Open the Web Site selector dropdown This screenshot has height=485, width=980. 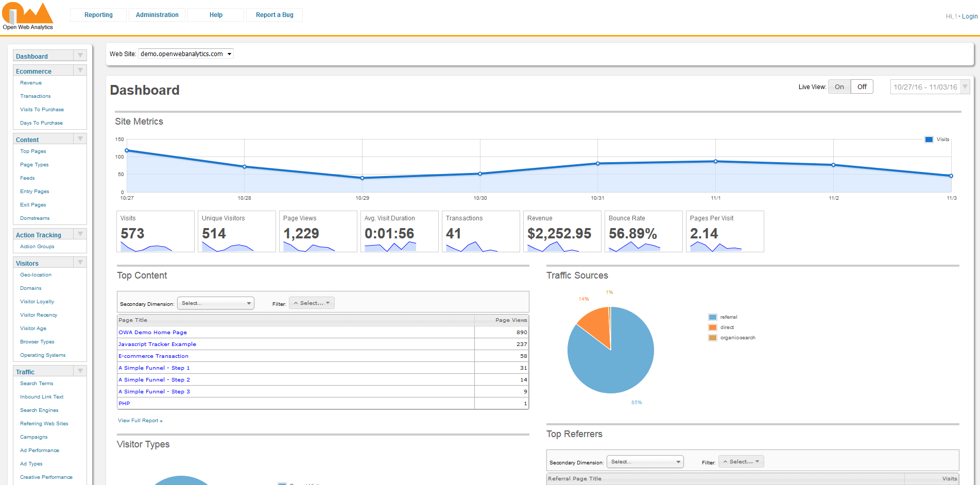coord(185,54)
